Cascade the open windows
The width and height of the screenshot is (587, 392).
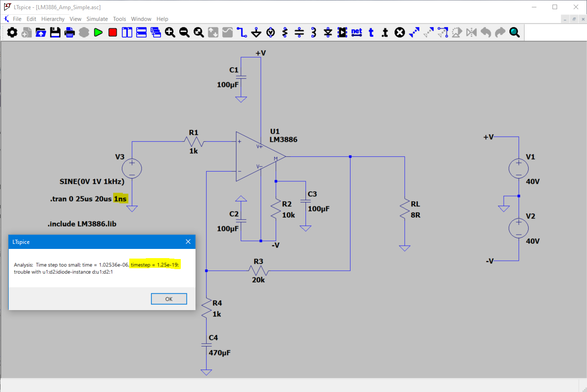155,32
